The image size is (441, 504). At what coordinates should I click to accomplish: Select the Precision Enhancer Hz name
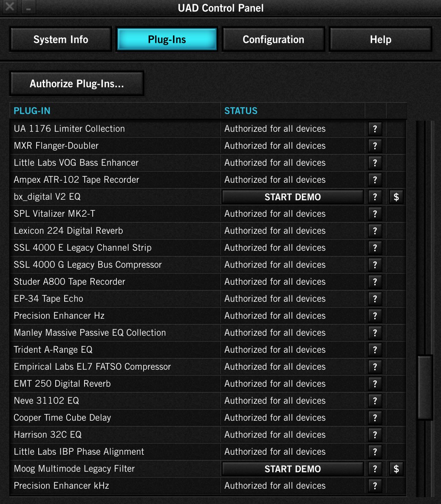[59, 316]
